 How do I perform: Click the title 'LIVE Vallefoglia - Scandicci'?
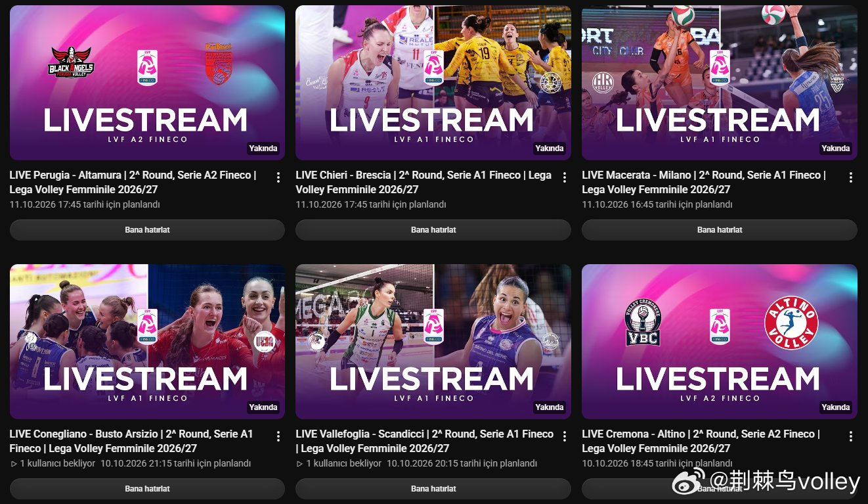[425, 441]
